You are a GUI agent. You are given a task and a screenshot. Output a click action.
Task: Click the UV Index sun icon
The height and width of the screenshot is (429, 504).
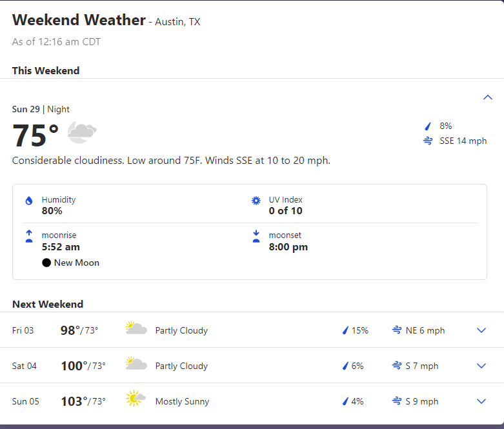[256, 201]
